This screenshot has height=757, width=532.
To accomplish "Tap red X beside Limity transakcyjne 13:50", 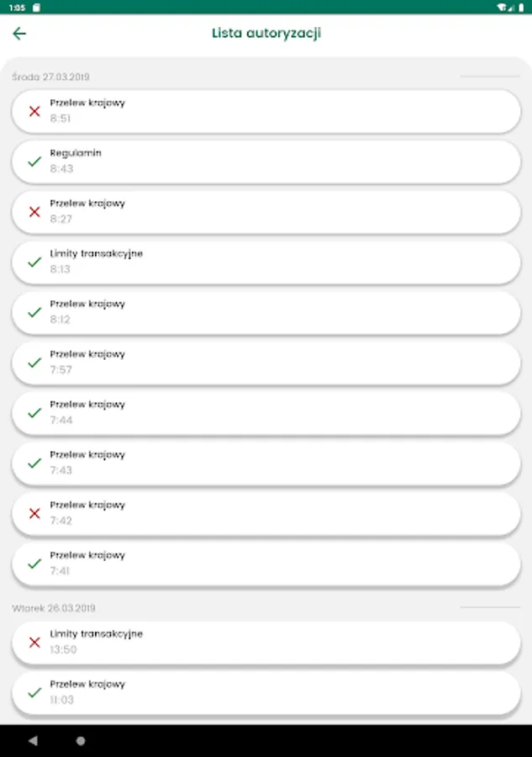I will point(34,642).
